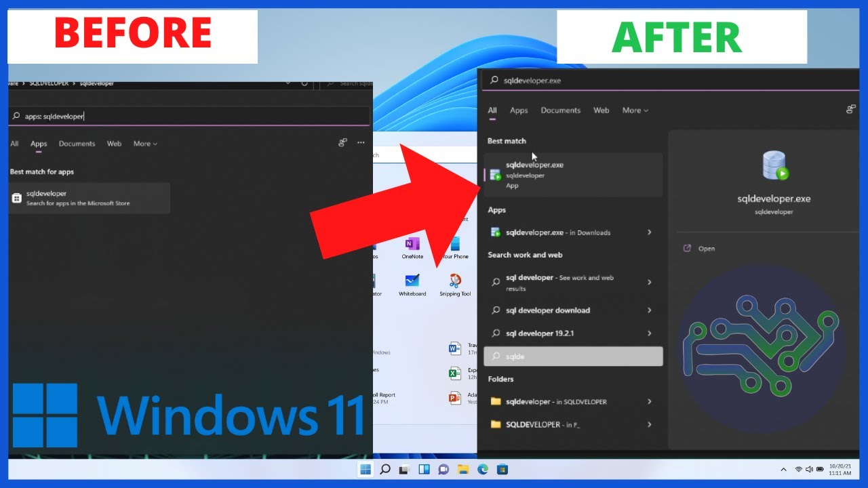The height and width of the screenshot is (488, 868).
Task: Click the 'sqldeveloper.exe' search box in After panel
Action: (x=669, y=80)
